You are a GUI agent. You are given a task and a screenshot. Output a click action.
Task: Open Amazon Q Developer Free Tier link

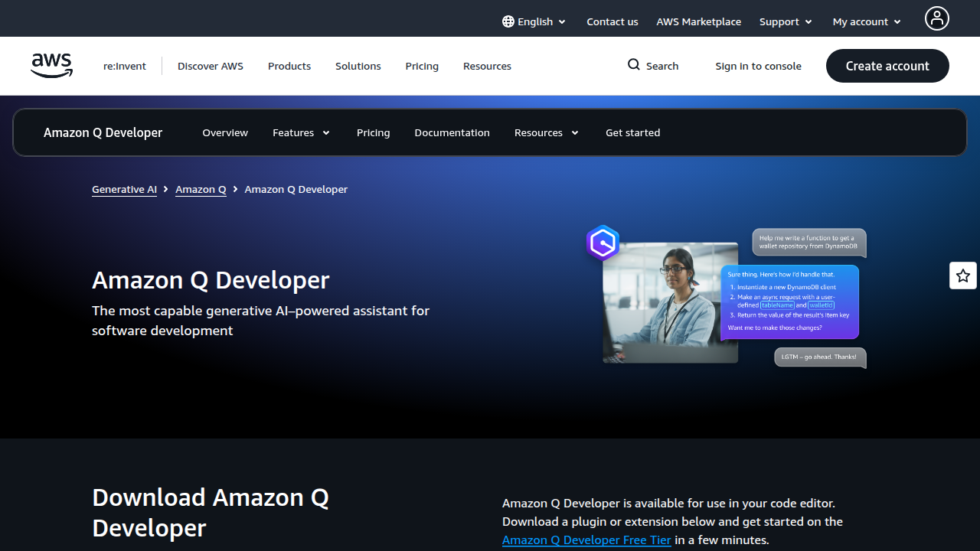586,540
